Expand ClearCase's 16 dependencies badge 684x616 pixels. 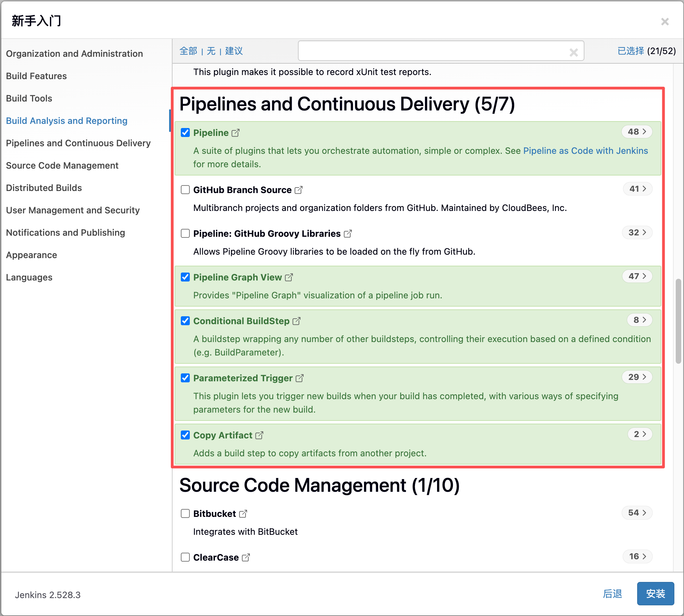pyautogui.click(x=638, y=556)
